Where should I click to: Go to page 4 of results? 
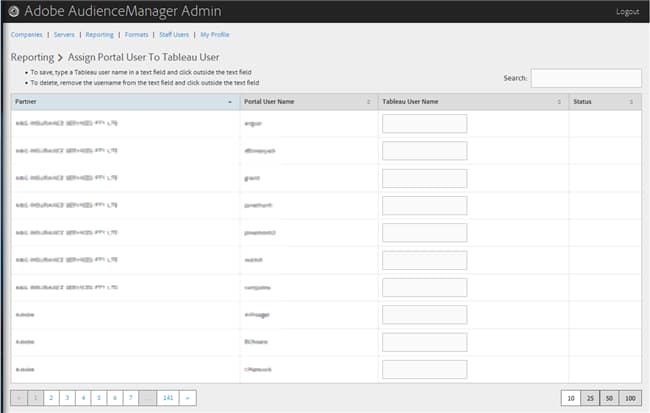pos(83,398)
